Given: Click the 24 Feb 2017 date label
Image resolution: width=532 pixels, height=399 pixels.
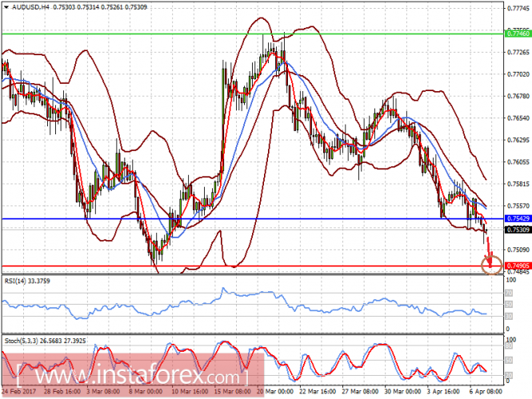Looking at the screenshot, I should 20,392.
